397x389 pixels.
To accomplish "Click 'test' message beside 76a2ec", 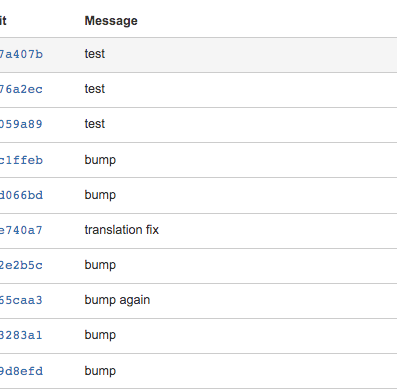I will click(95, 89).
